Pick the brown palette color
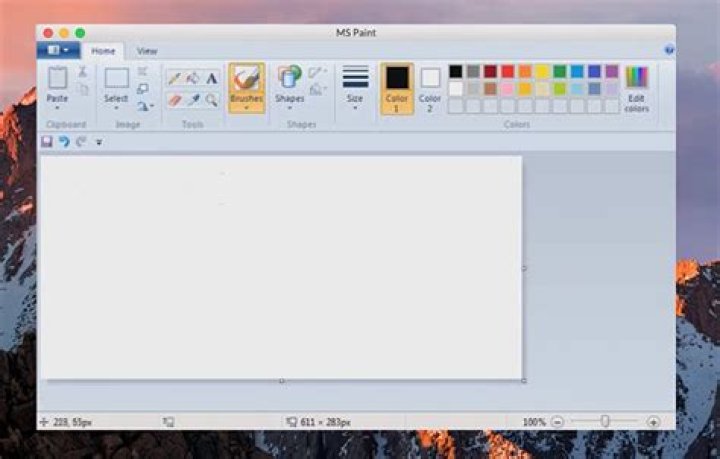Image resolution: width=720 pixels, height=459 pixels. pos(490,89)
